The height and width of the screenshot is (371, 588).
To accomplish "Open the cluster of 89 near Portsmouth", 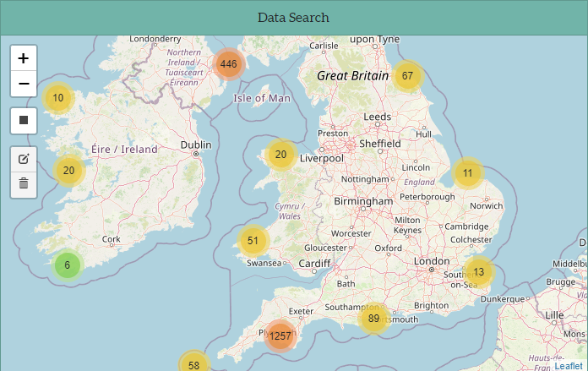I will (x=373, y=319).
